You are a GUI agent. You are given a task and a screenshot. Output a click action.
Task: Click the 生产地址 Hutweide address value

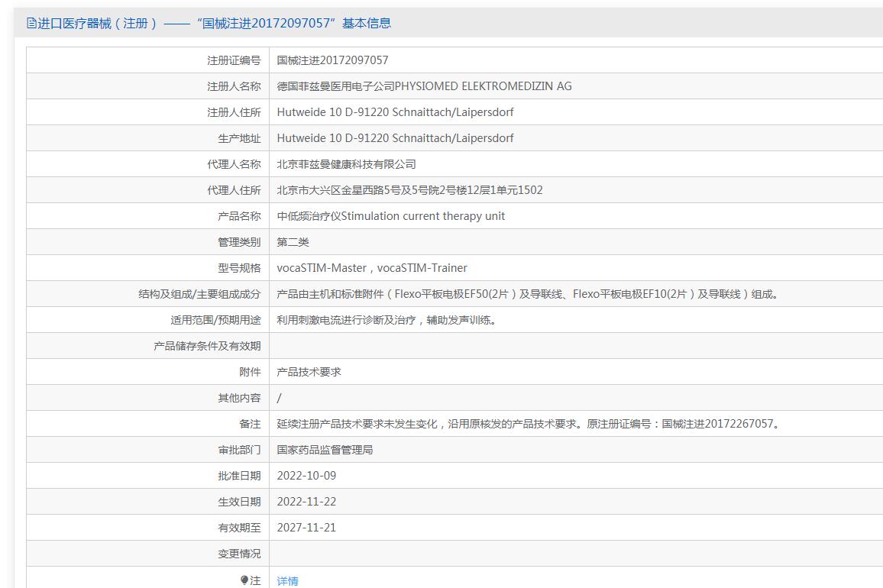pyautogui.click(x=395, y=138)
